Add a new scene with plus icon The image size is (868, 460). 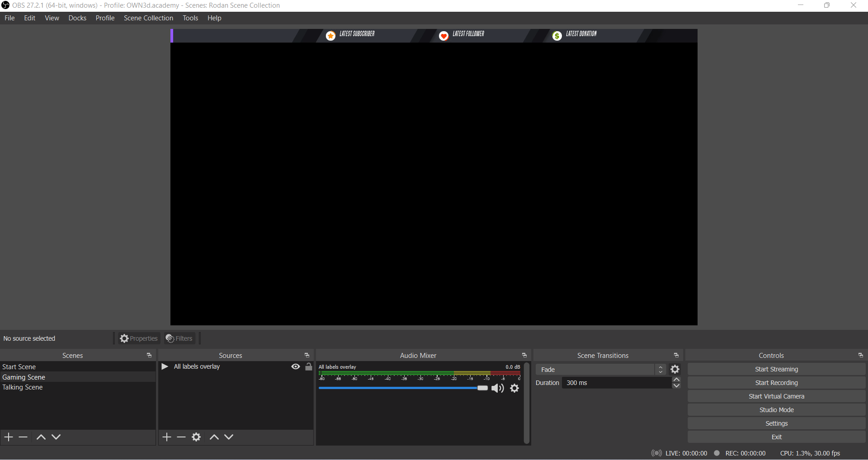[x=9, y=437]
